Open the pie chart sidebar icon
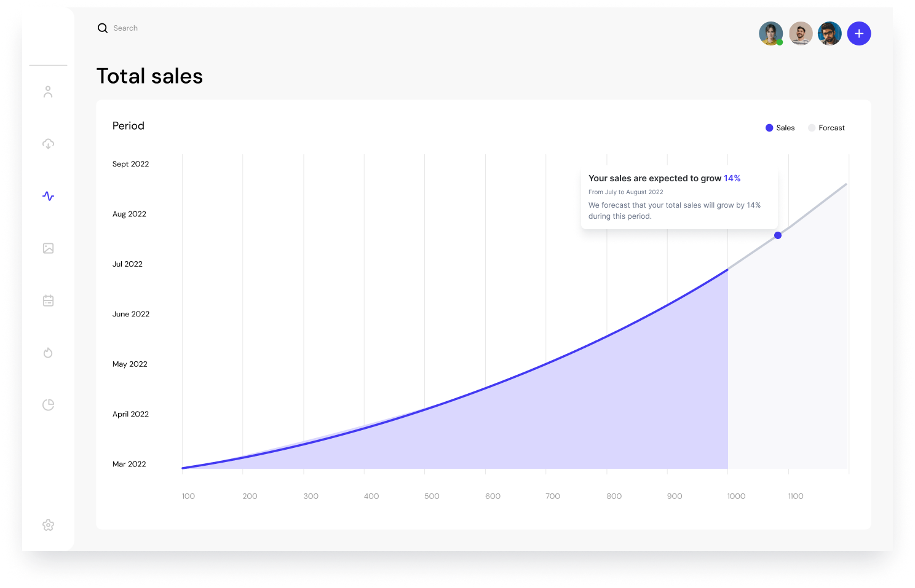The height and width of the screenshot is (588, 915). coord(48,405)
